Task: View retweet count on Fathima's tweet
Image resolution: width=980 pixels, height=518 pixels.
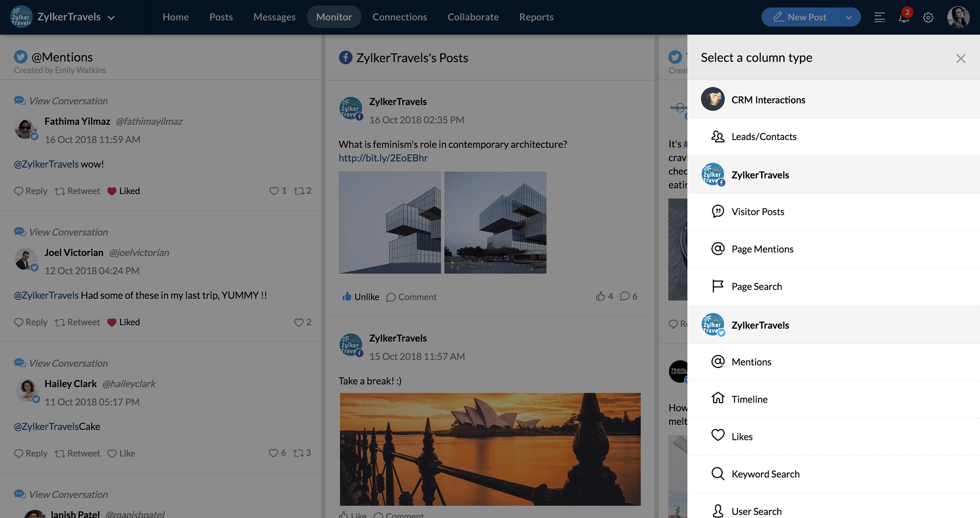Action: [x=302, y=191]
